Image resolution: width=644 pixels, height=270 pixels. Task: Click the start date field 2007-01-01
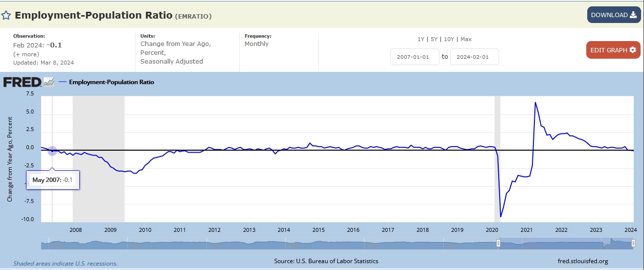414,57
